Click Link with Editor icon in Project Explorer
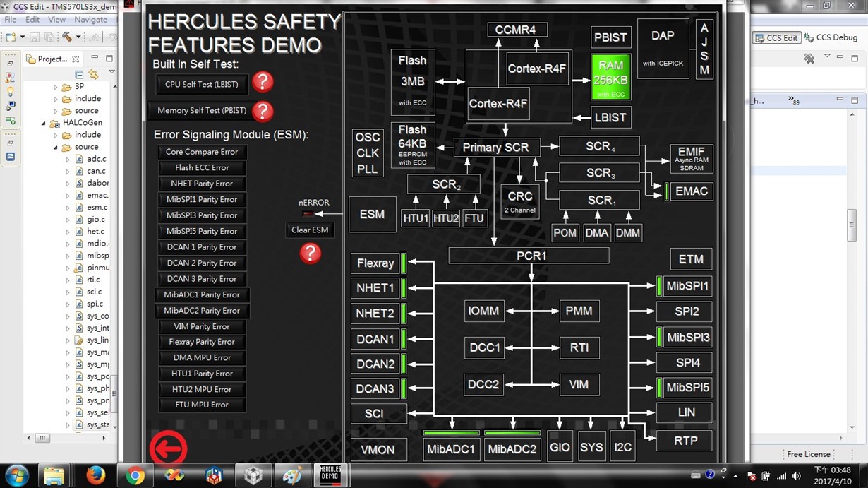This screenshot has width=868, height=488. click(x=94, y=74)
